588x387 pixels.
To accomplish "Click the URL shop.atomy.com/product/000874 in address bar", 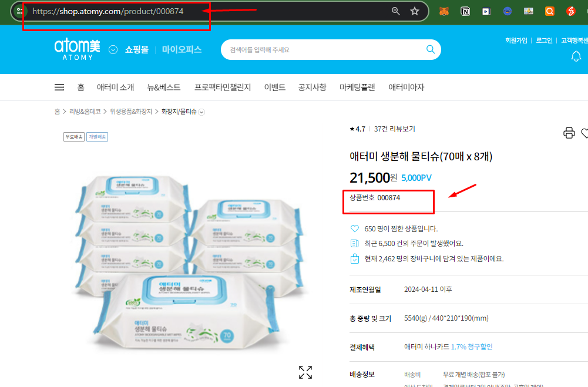I will point(107,11).
